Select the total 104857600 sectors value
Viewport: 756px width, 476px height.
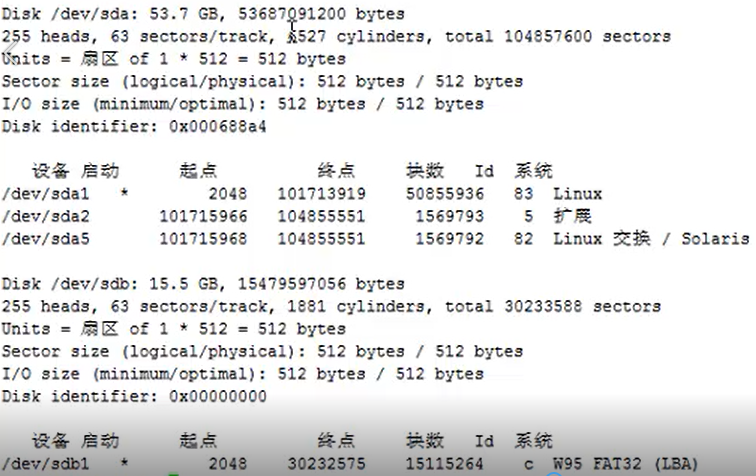(558, 37)
